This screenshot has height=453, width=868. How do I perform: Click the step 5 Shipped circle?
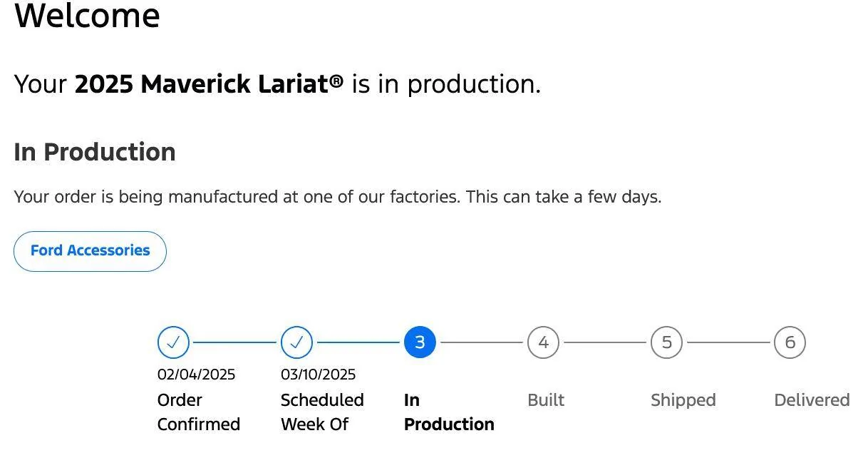[x=666, y=342]
